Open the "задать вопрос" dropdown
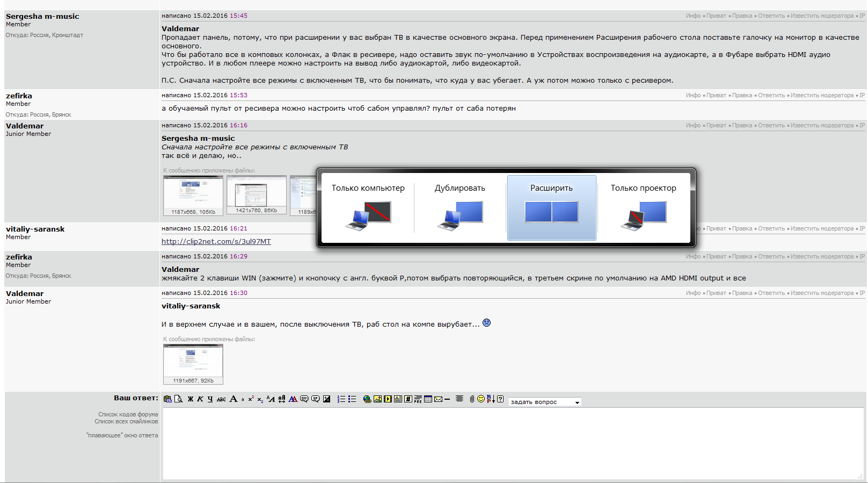The width and height of the screenshot is (868, 483). [545, 402]
